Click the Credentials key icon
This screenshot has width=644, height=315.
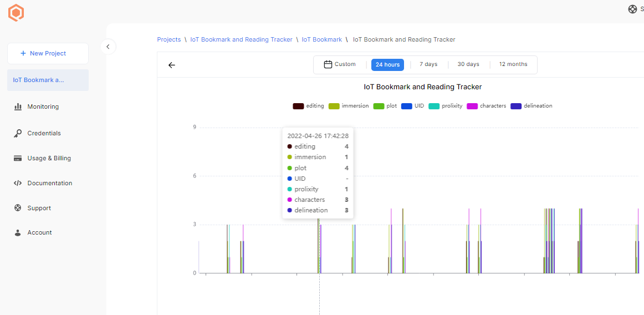[18, 133]
